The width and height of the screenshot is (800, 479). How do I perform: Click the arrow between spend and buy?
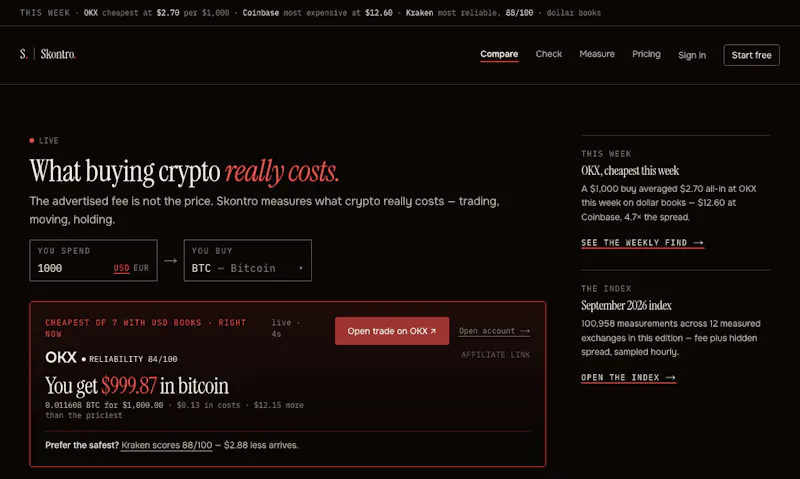coord(170,261)
